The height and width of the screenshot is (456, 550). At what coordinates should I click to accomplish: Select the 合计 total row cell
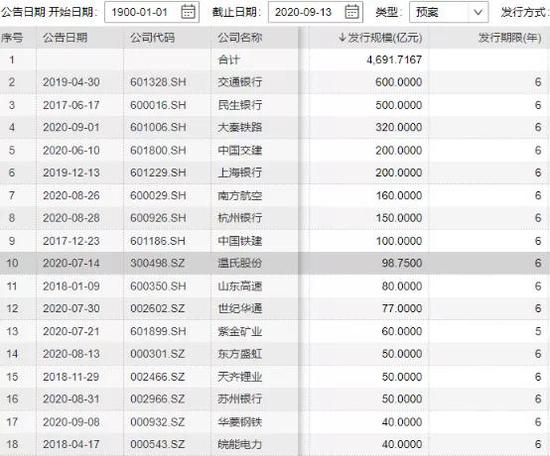(229, 60)
